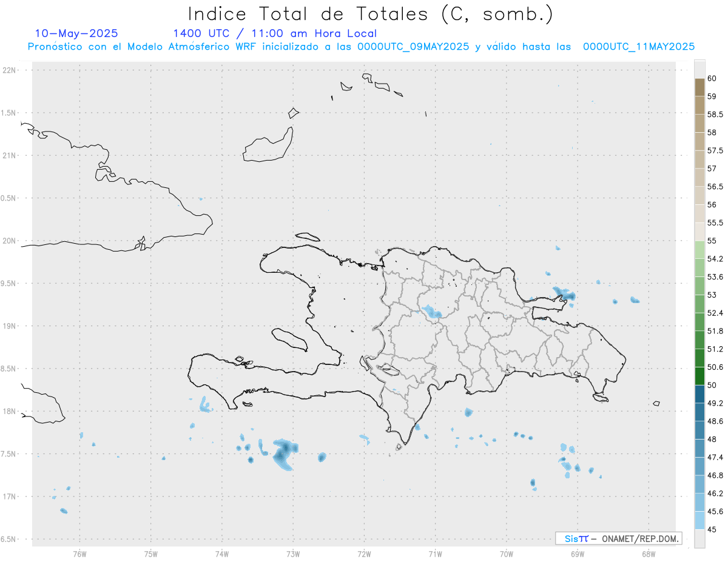The width and height of the screenshot is (728, 562).
Task: Click the "60" value on the color scale
Action: click(712, 78)
